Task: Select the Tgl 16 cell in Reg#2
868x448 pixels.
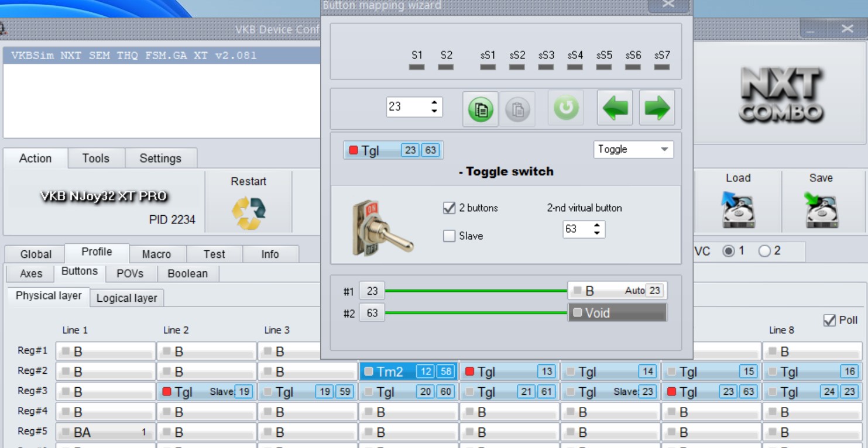Action: [812, 371]
